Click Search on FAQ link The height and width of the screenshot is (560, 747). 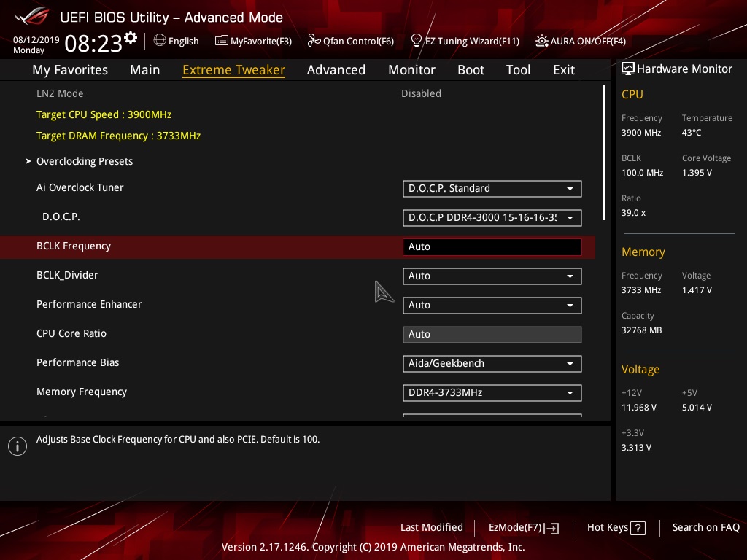[705, 528]
